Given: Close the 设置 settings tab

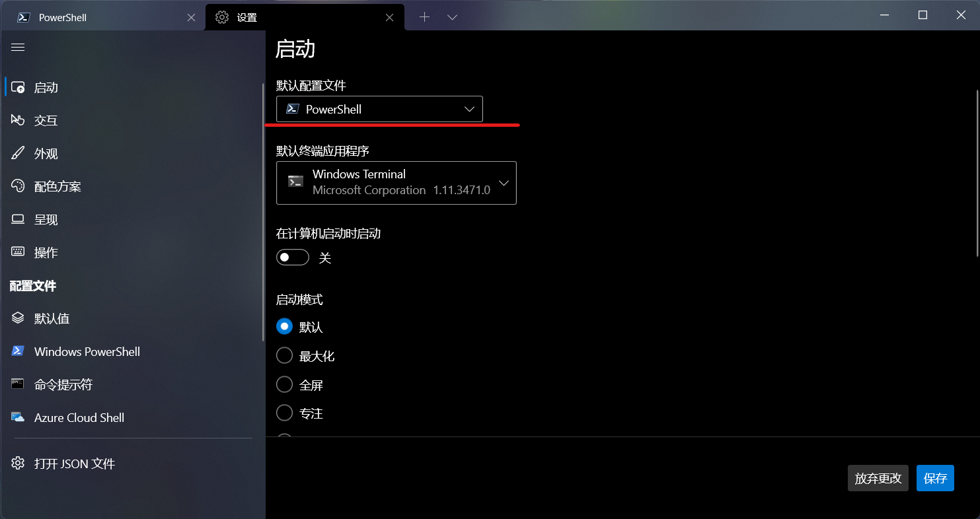Looking at the screenshot, I should click(390, 18).
